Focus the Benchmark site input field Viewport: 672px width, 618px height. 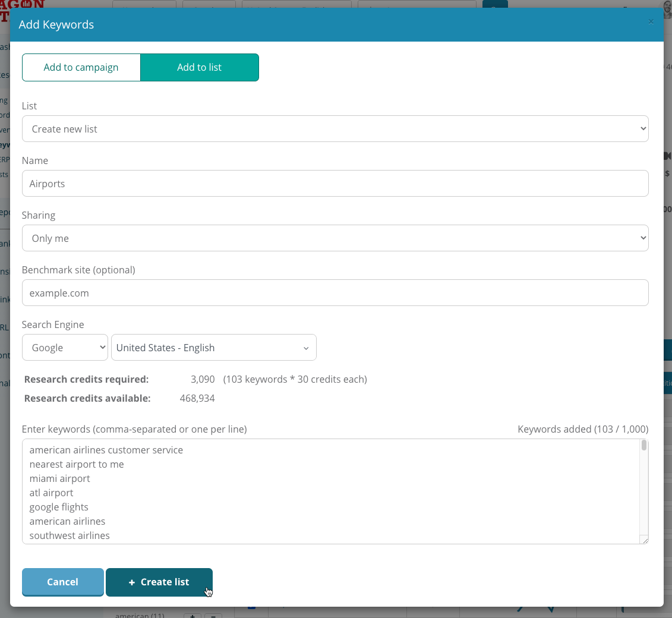335,293
